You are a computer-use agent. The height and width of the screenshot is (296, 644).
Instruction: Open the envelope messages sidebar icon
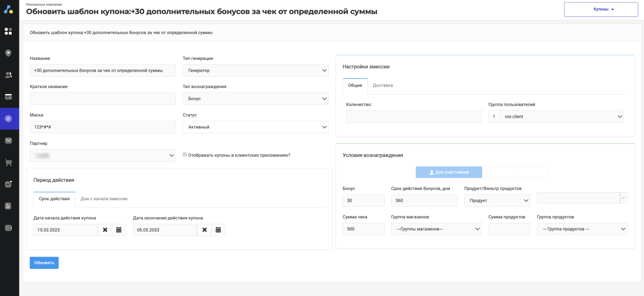pos(8,140)
